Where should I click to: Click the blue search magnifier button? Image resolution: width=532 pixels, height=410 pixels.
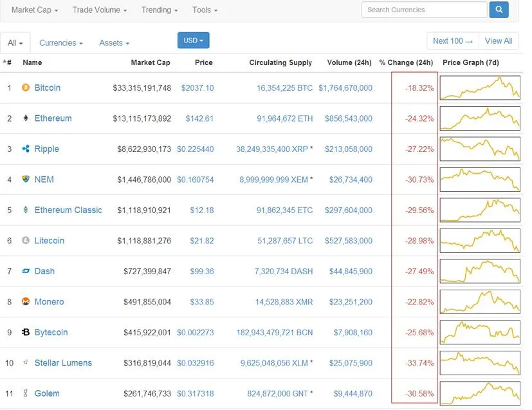[499, 10]
